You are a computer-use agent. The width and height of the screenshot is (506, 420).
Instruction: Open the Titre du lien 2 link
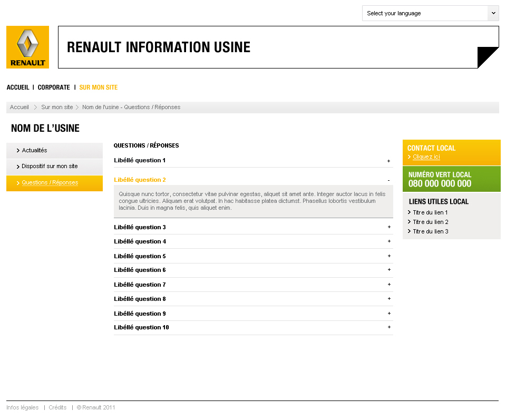pyautogui.click(x=431, y=222)
